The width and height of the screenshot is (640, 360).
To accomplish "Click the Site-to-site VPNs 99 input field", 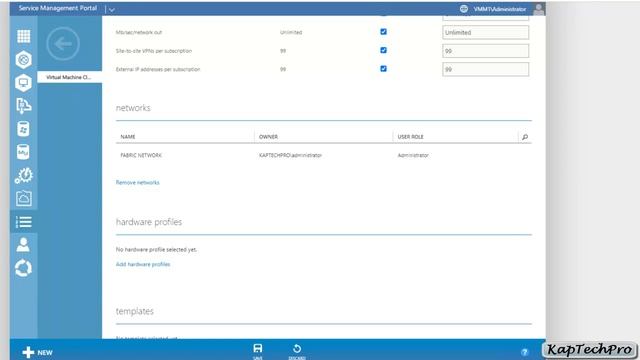I will (x=486, y=51).
